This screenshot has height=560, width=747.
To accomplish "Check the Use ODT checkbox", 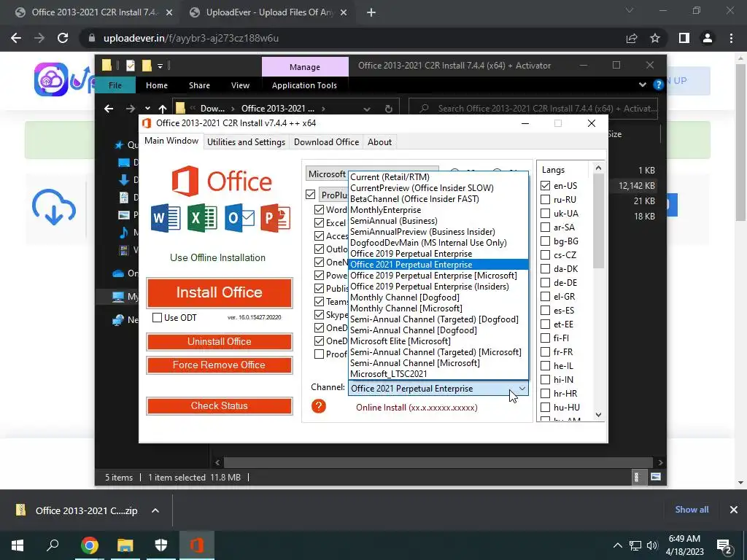I will pos(157,318).
